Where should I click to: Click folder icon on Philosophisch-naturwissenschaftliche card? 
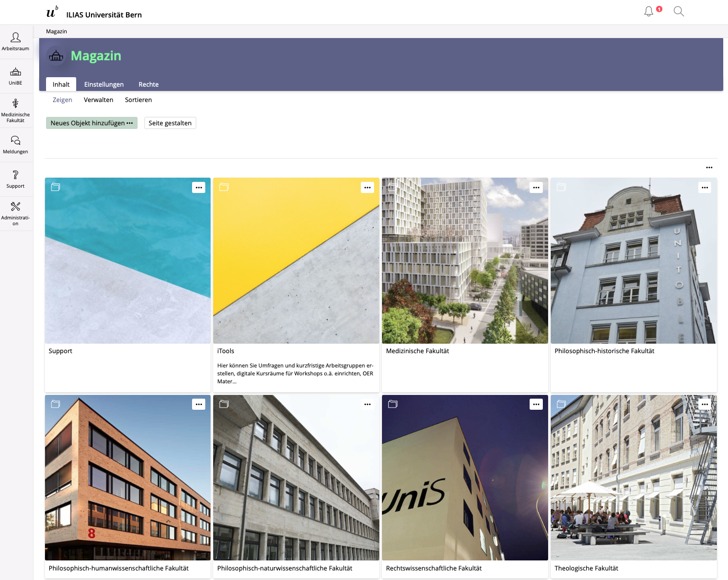click(224, 404)
